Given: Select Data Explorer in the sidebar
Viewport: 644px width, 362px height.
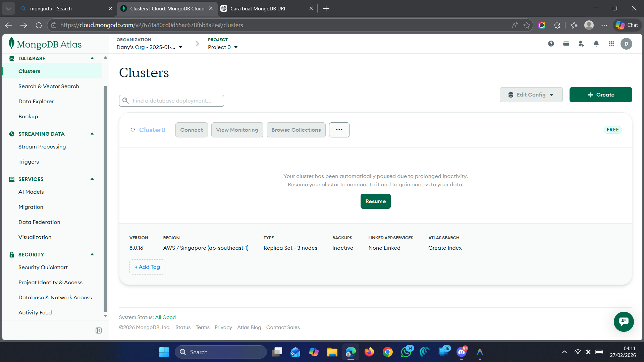Looking at the screenshot, I should click(x=36, y=101).
